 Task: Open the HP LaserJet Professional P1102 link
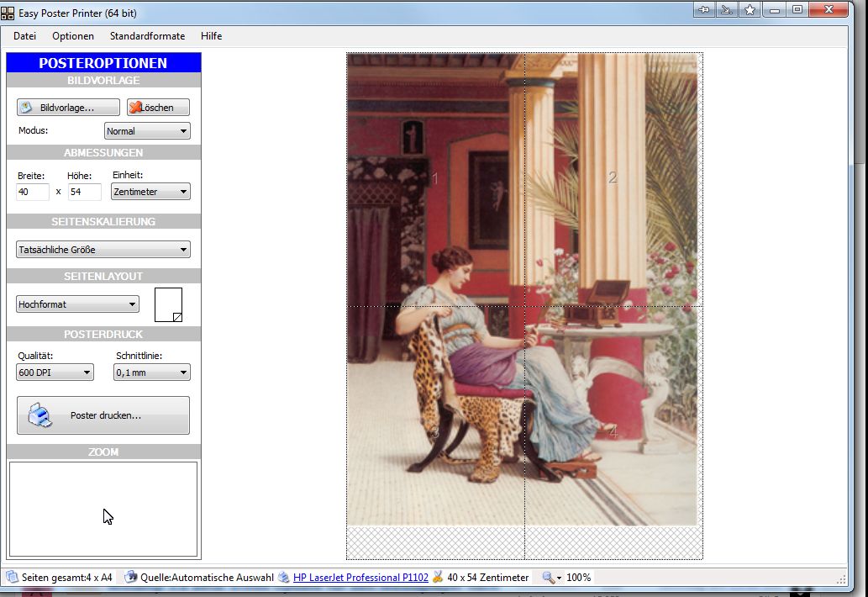click(360, 577)
